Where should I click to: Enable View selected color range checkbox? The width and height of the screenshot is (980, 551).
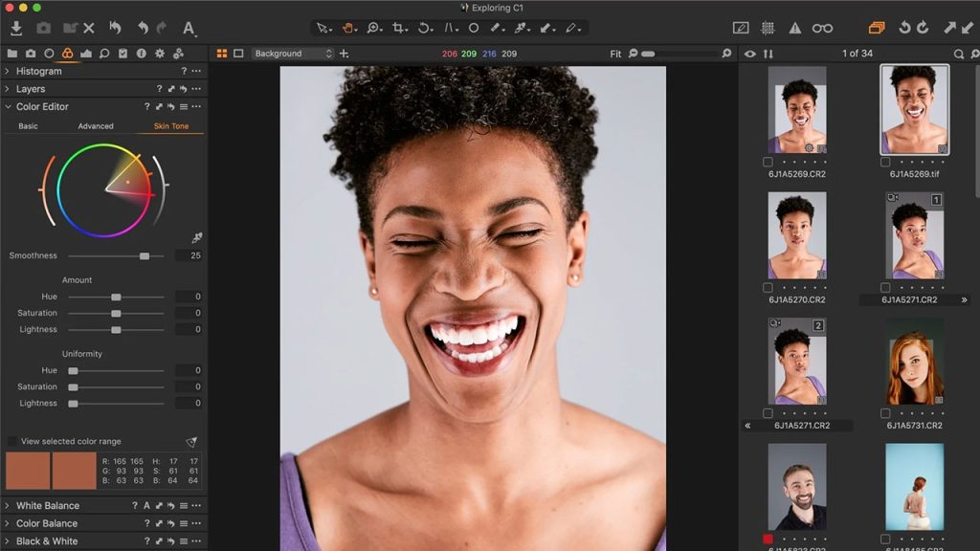[12, 441]
